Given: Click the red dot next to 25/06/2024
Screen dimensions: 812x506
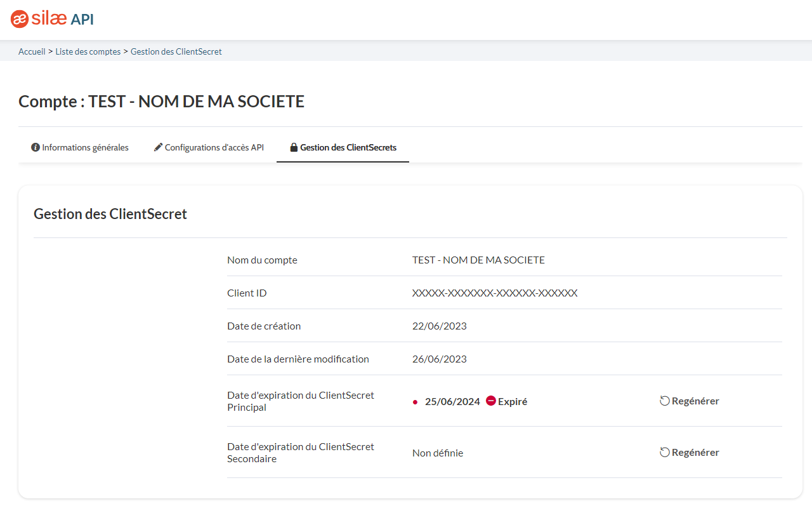Looking at the screenshot, I should [x=416, y=401].
